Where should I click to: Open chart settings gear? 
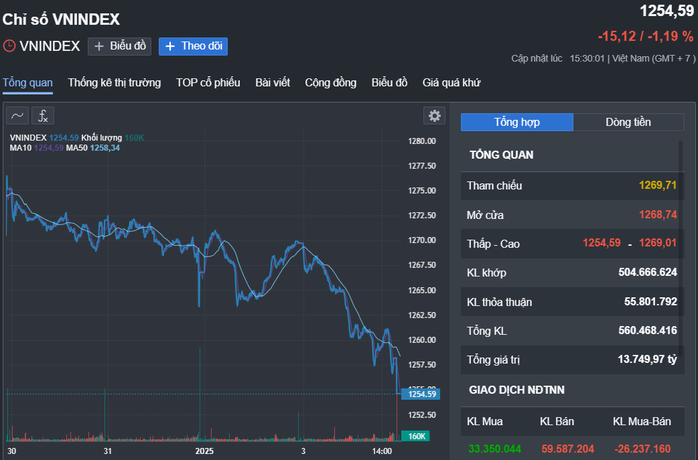(434, 116)
